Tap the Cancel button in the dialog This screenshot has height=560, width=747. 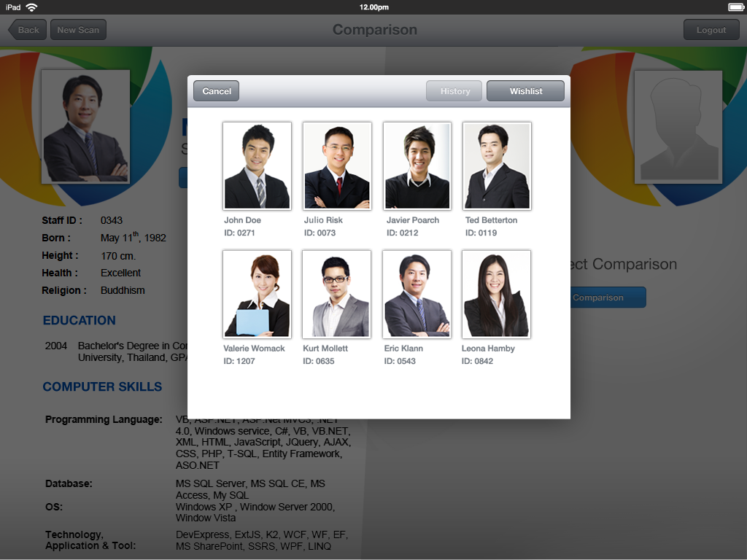click(x=216, y=91)
